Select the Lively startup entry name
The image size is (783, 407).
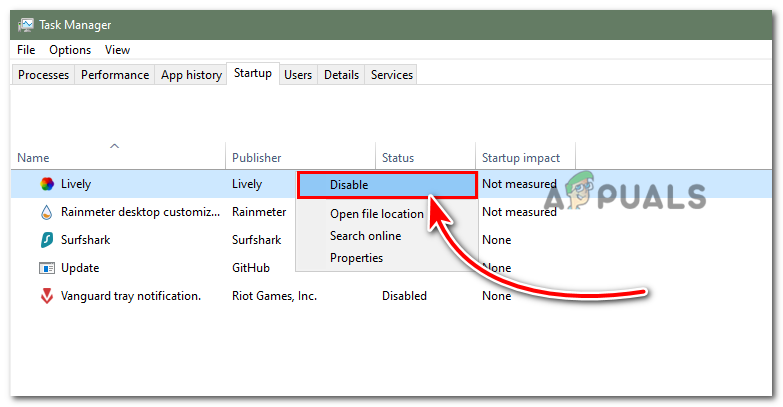coord(76,184)
